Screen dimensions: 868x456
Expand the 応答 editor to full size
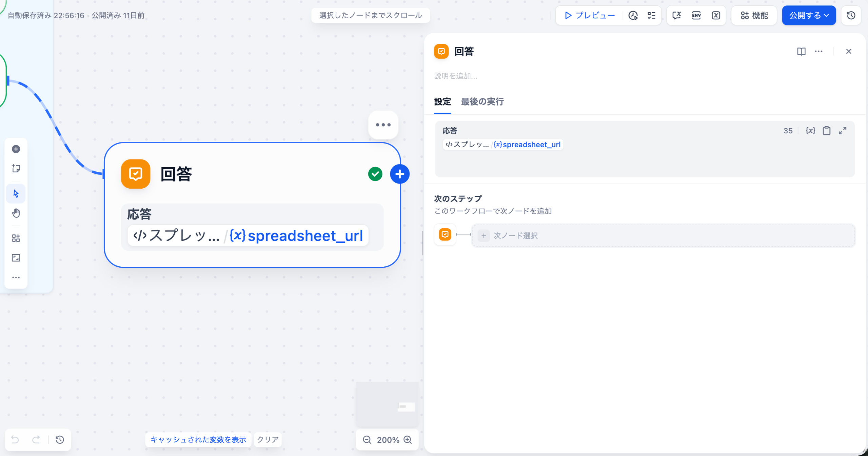pyautogui.click(x=843, y=131)
